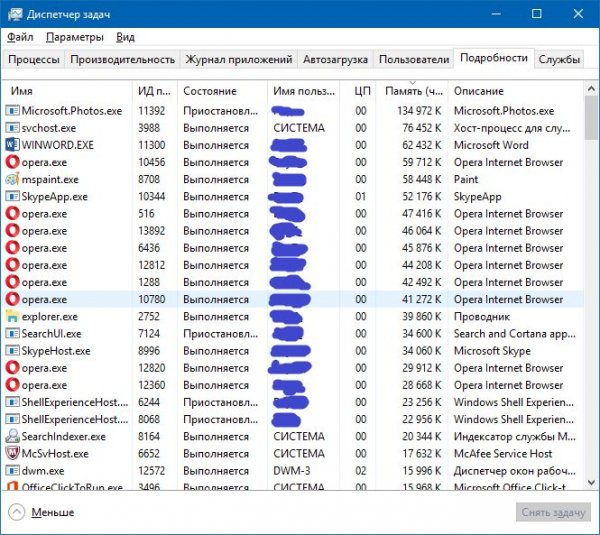Sort by the ИД п... column header
This screenshot has width=600, height=535.
point(155,91)
